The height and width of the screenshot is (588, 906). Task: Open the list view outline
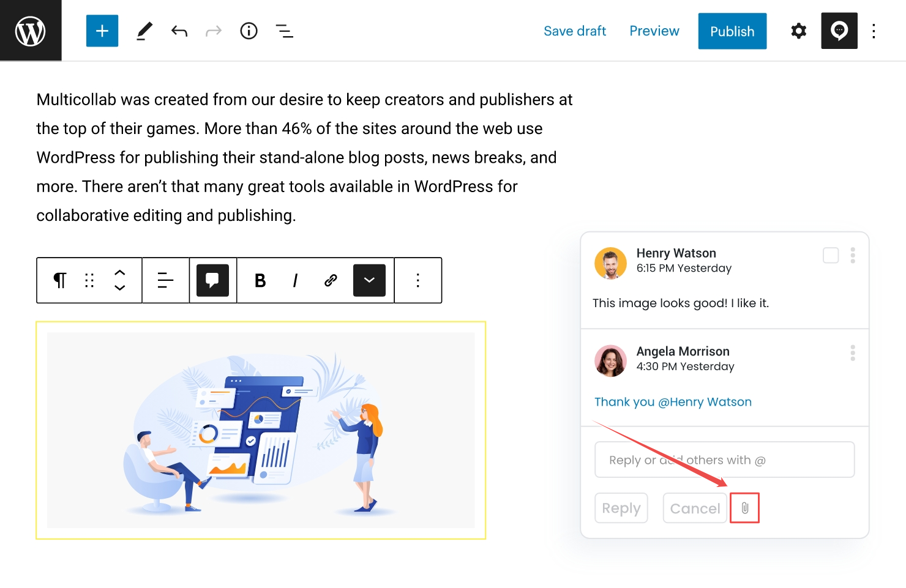point(284,31)
